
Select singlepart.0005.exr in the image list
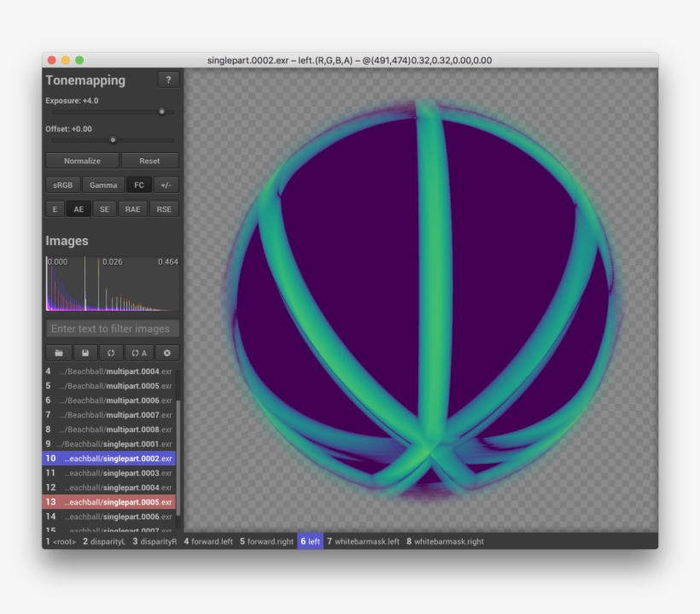pos(109,502)
